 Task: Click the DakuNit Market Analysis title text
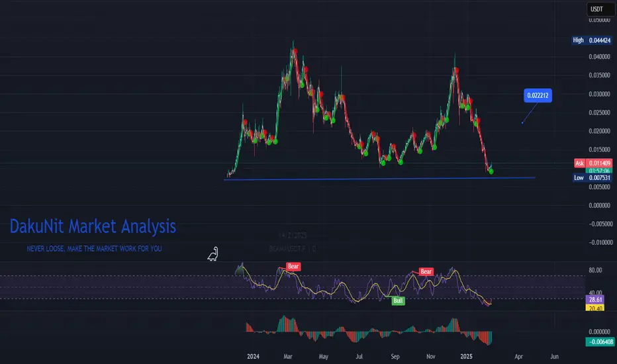pos(93,226)
